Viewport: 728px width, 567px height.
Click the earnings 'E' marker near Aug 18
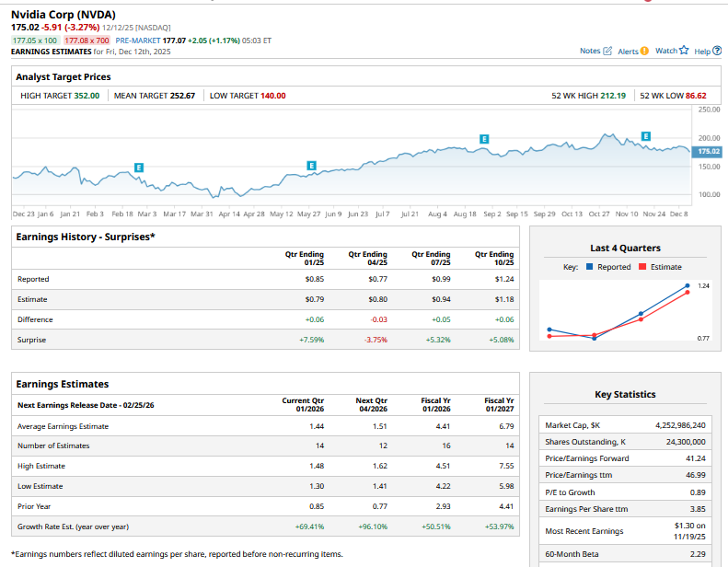tap(484, 138)
